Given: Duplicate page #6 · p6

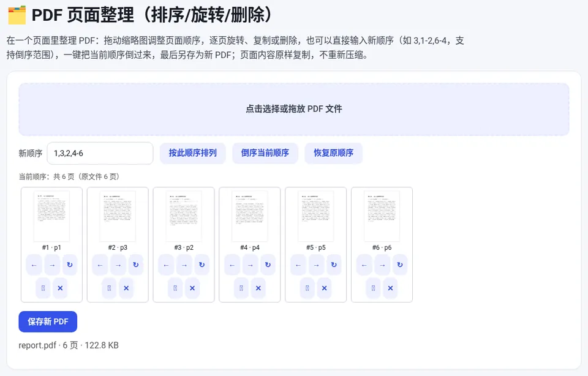Looking at the screenshot, I should [x=373, y=288].
